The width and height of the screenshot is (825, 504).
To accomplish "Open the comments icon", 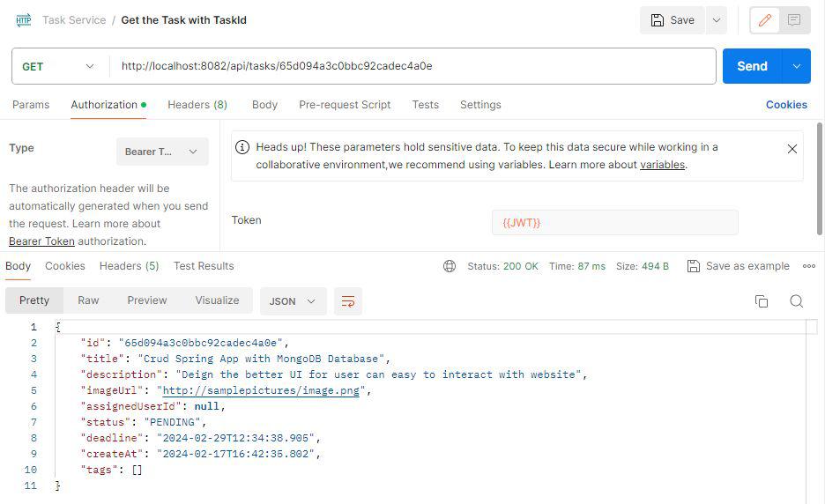I will (794, 20).
